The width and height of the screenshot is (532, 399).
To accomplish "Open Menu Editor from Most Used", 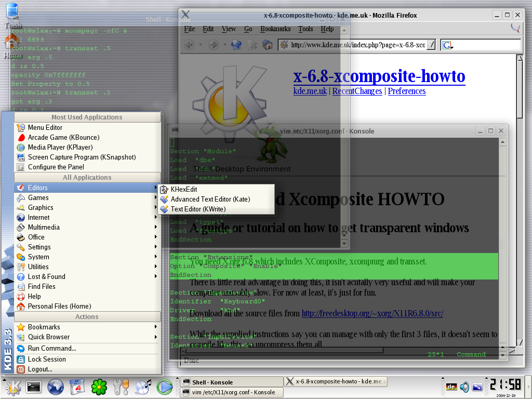I will point(87,128).
